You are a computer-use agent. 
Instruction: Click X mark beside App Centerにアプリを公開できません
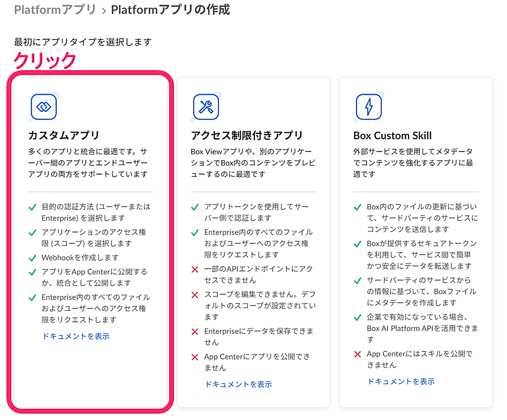pos(195,357)
